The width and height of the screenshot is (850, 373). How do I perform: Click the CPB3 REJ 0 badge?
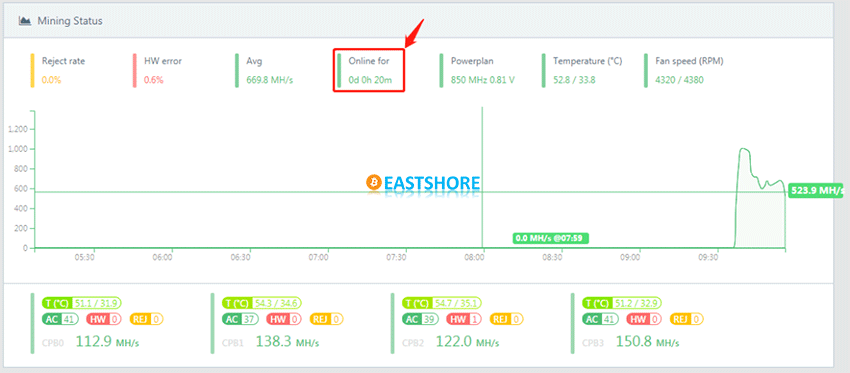(687, 319)
